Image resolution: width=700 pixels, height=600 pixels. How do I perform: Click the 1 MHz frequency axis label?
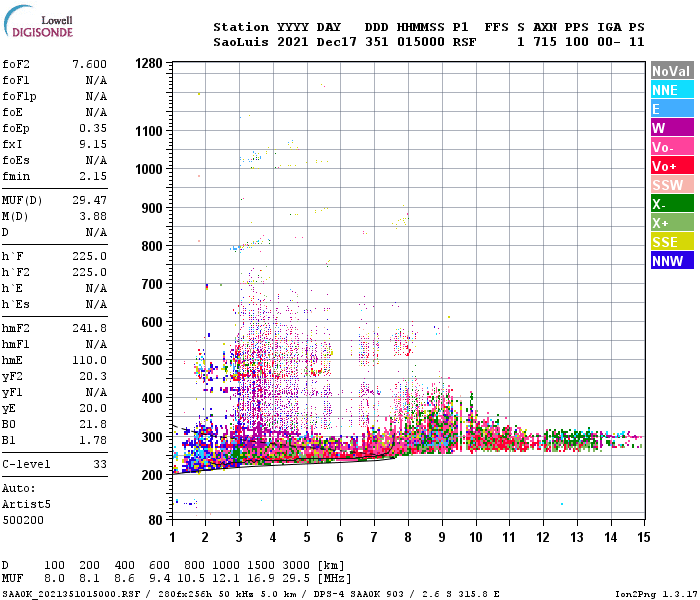(172, 537)
